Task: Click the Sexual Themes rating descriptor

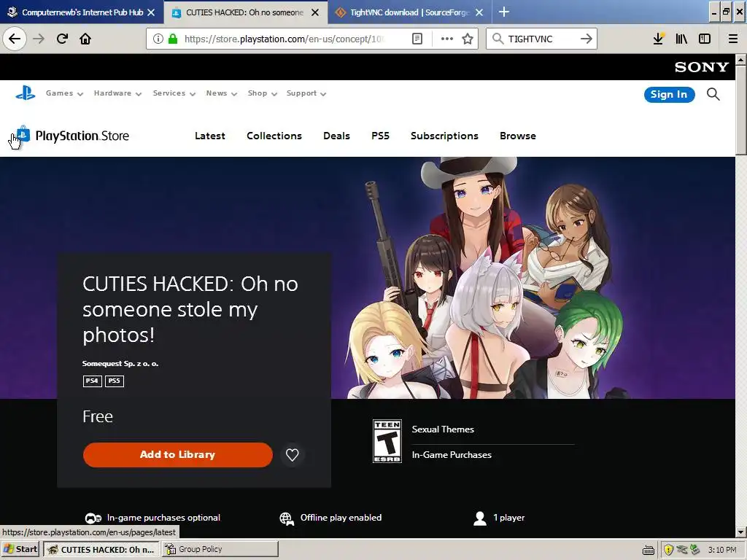Action: tap(443, 429)
